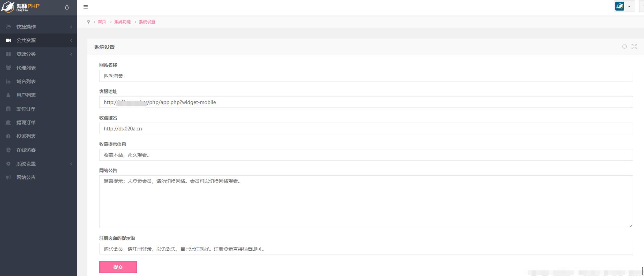Click into the 网站名称 input field
644x276 pixels.
[x=366, y=76]
